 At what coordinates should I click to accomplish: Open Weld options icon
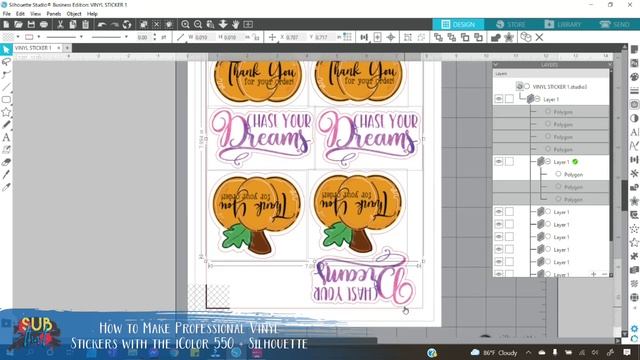(495, 38)
